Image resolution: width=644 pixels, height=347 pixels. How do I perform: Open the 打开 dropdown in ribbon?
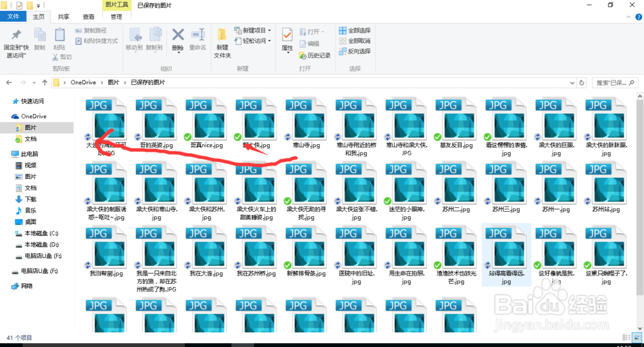pos(312,32)
